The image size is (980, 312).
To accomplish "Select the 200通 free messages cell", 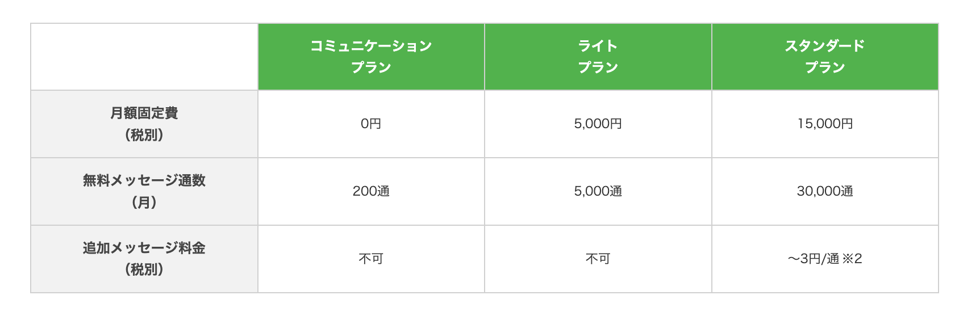I will click(371, 191).
